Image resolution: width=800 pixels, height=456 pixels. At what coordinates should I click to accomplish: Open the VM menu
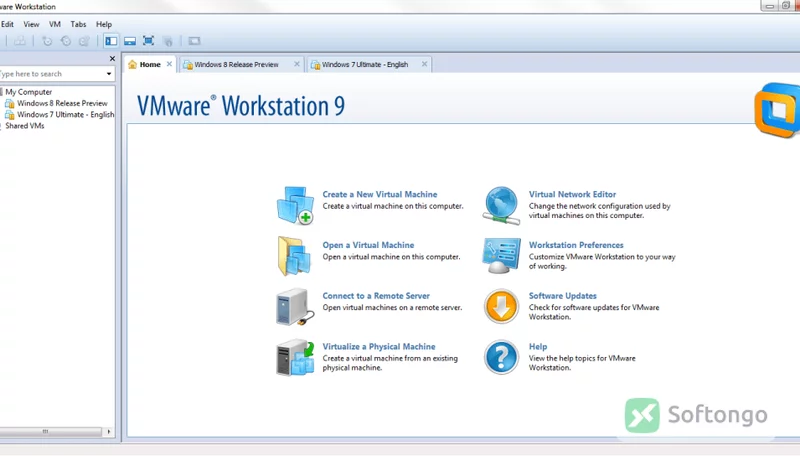point(55,24)
